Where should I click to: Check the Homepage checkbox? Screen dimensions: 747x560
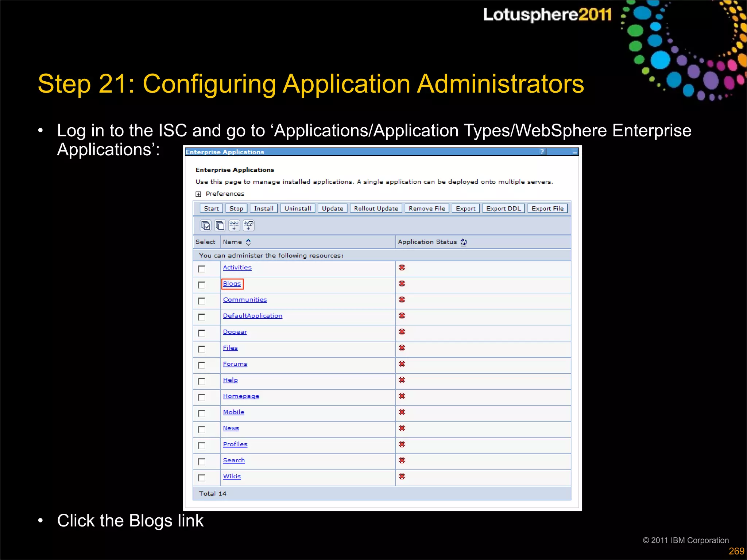[202, 397]
